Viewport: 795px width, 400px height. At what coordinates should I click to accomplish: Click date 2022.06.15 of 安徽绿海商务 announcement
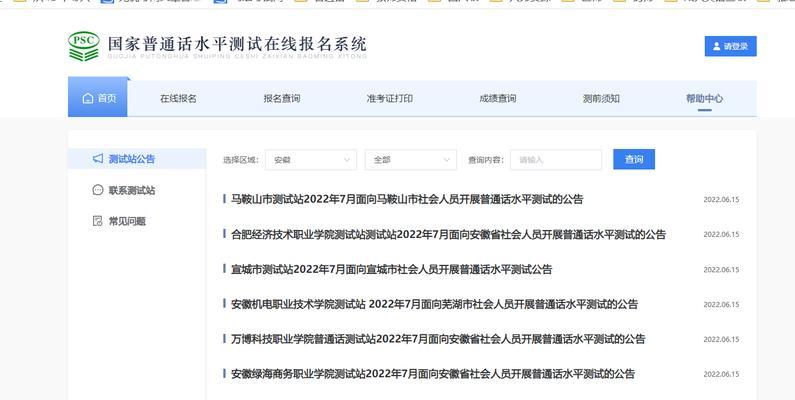pyautogui.click(x=721, y=374)
